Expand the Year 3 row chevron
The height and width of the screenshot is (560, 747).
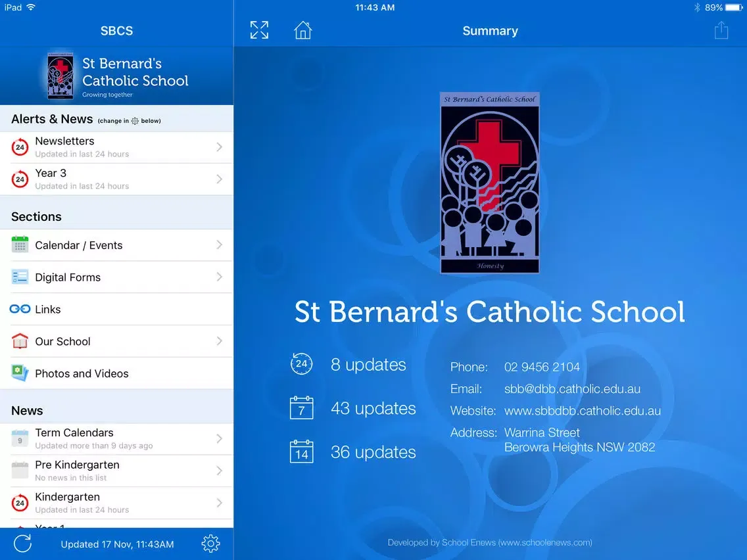(x=219, y=179)
